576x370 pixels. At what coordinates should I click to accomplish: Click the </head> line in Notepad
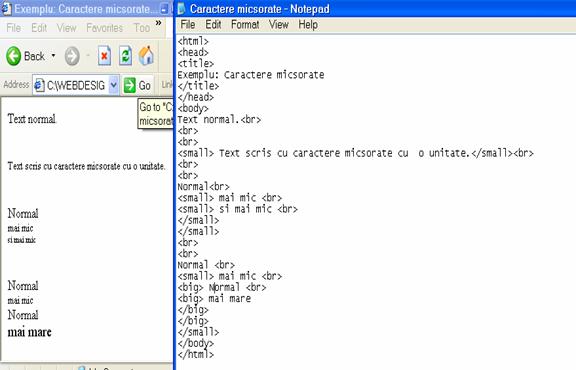[x=196, y=97]
